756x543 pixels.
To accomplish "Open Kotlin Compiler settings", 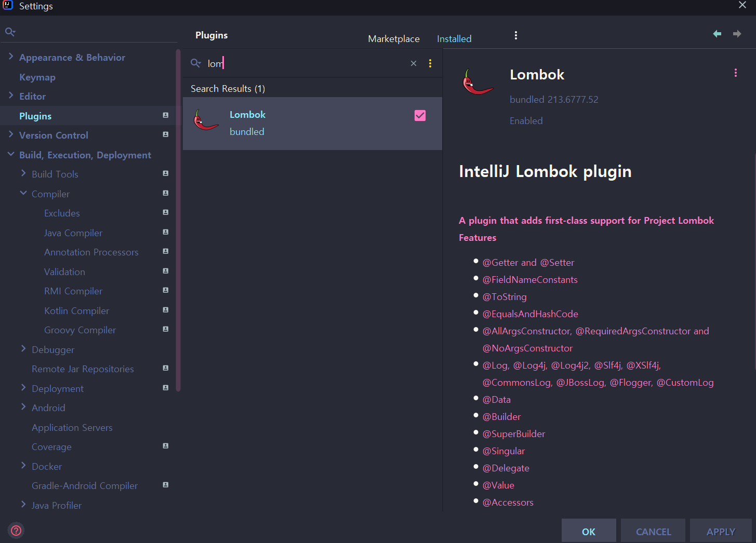I will (x=76, y=311).
